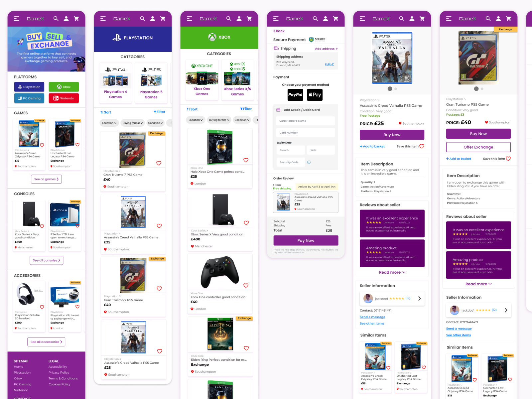Tap Offer Exchange for Gran Turismo

[x=478, y=147]
